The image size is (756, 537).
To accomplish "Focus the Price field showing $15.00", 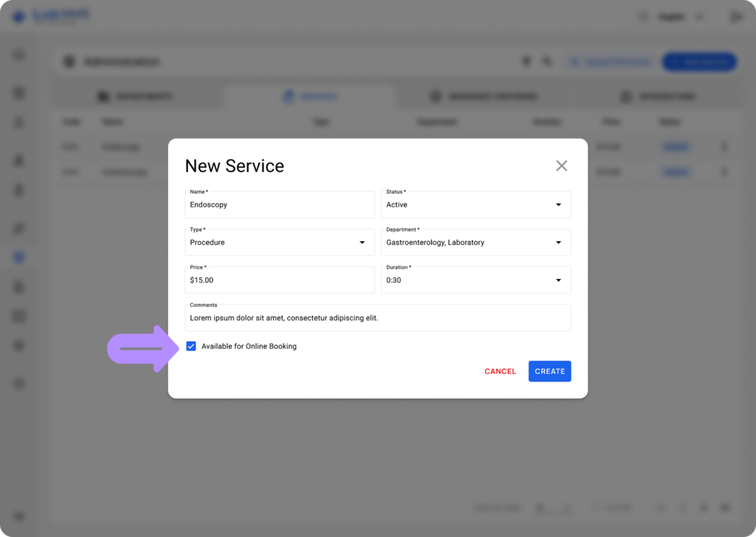I will pos(280,280).
